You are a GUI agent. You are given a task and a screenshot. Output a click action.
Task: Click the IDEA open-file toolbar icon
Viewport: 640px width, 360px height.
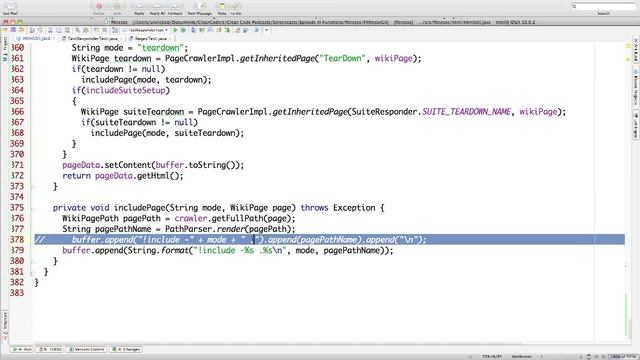5,30
